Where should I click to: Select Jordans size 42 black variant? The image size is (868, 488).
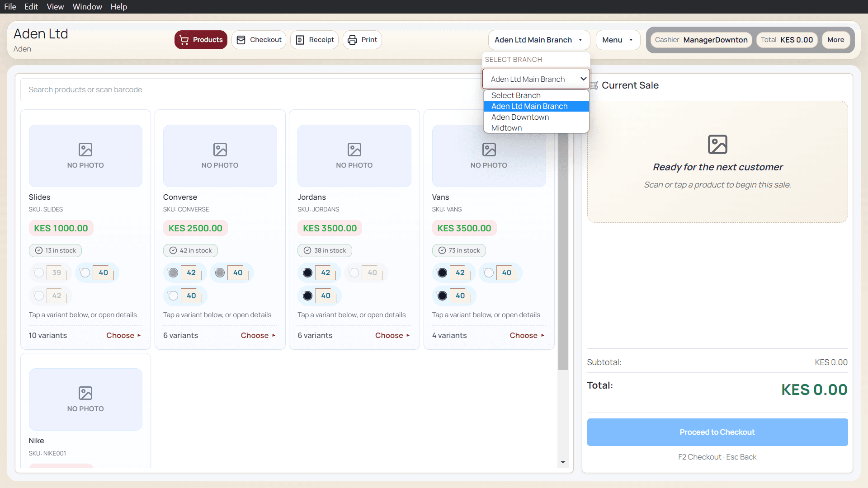coord(319,272)
